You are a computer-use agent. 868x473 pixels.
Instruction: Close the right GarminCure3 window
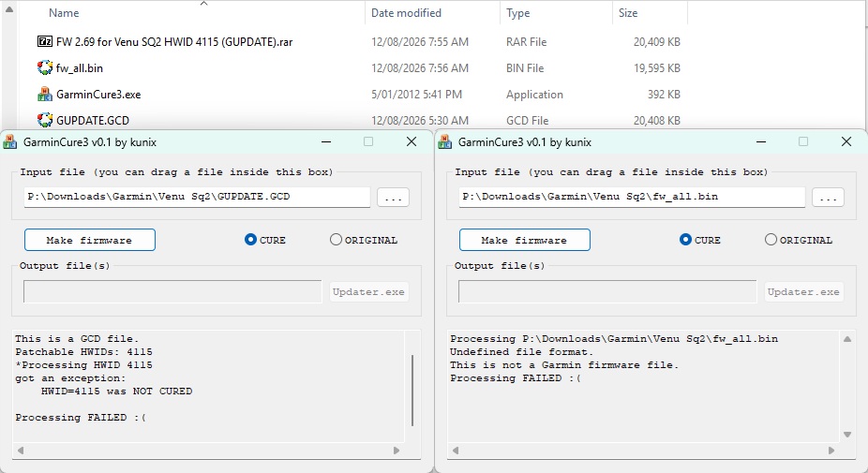point(846,141)
